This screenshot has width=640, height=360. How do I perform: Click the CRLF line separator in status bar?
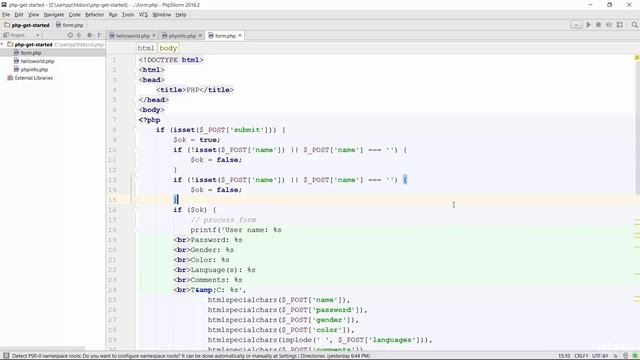(x=580, y=356)
